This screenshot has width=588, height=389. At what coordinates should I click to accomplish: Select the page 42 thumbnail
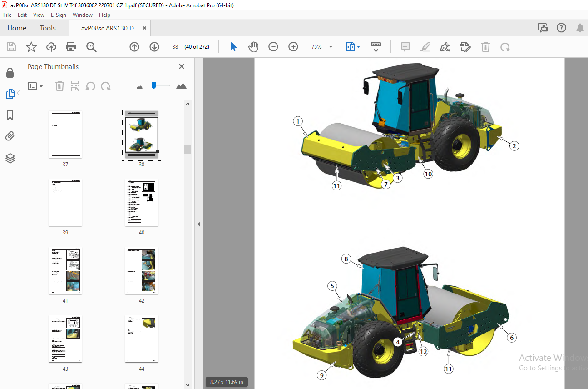pyautogui.click(x=142, y=271)
